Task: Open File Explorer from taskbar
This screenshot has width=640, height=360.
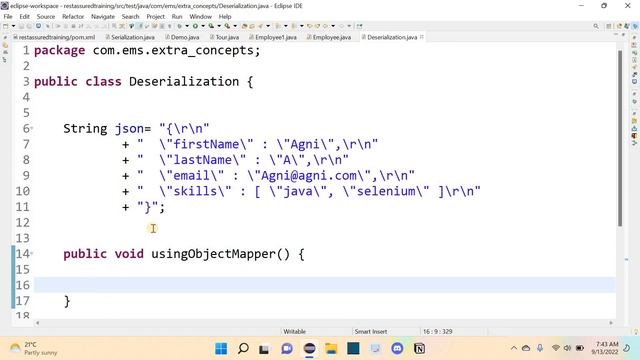Action: coord(331,349)
